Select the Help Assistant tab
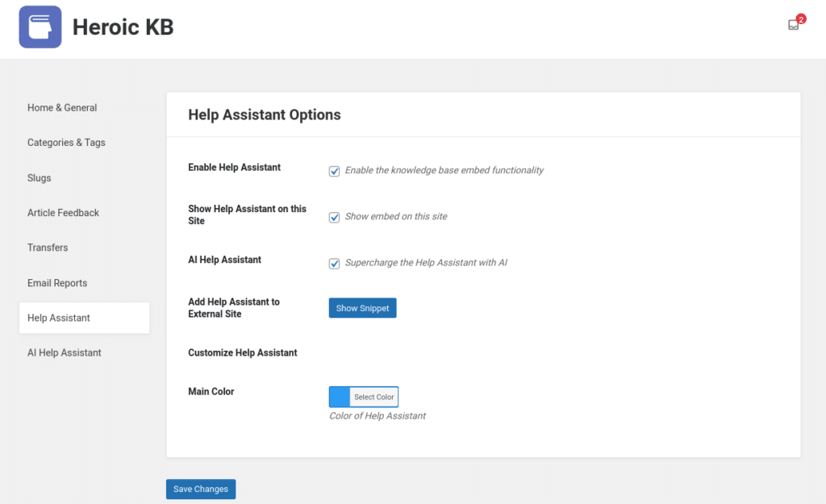This screenshot has width=826, height=504. (x=60, y=317)
